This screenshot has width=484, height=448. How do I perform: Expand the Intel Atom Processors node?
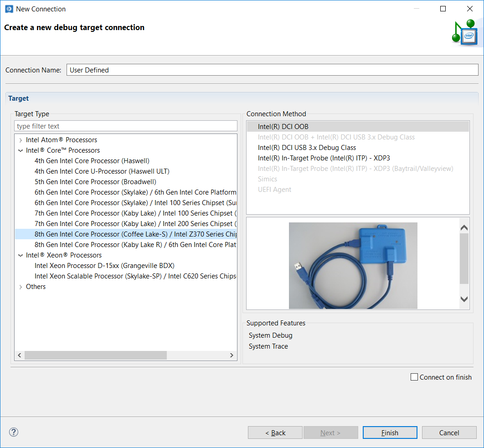21,140
